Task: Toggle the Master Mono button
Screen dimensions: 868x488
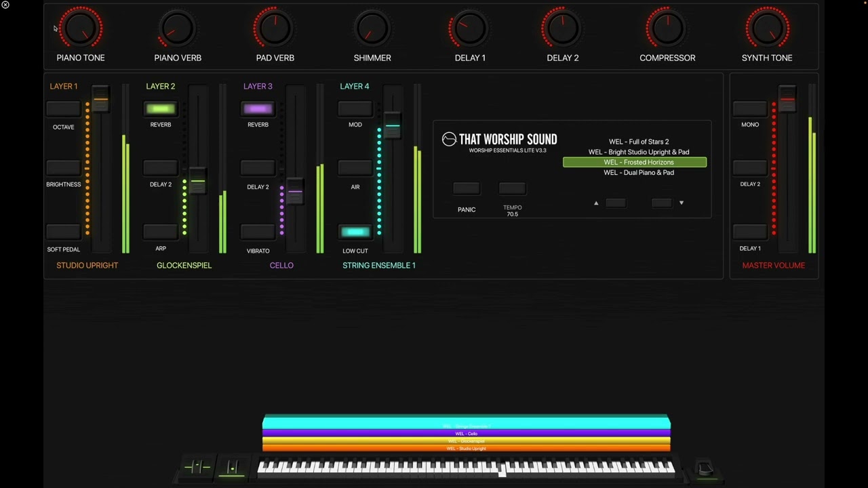Action: click(x=750, y=108)
